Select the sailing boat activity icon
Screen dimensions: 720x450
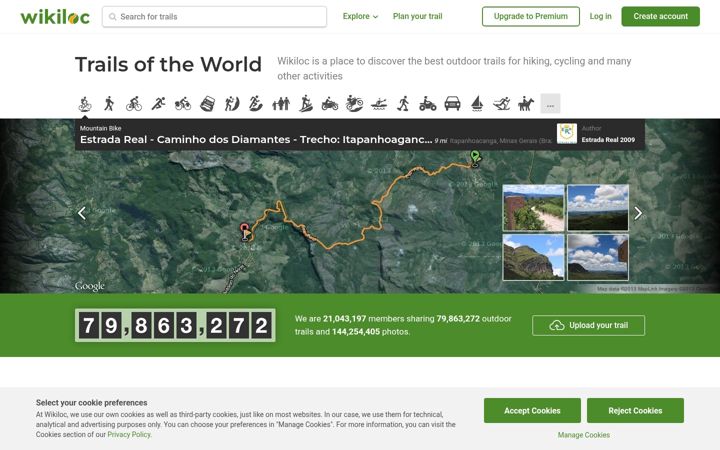477,104
